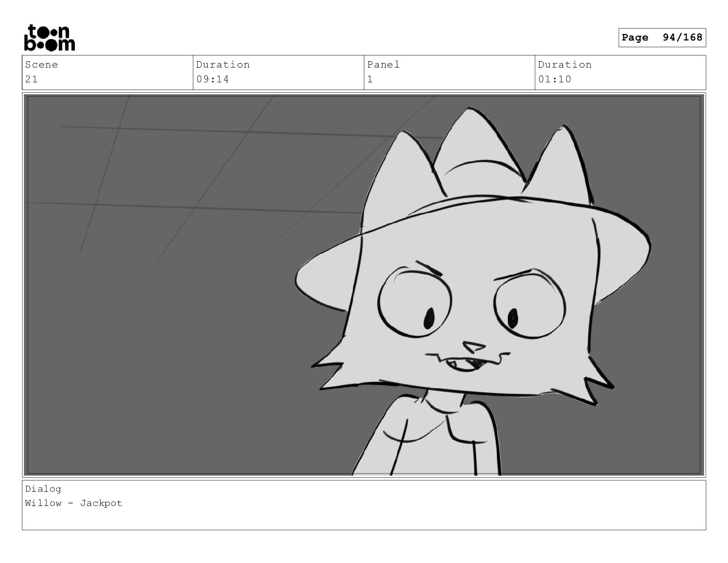Select the Dialog label
This screenshot has height=563, width=728.
[x=43, y=489]
